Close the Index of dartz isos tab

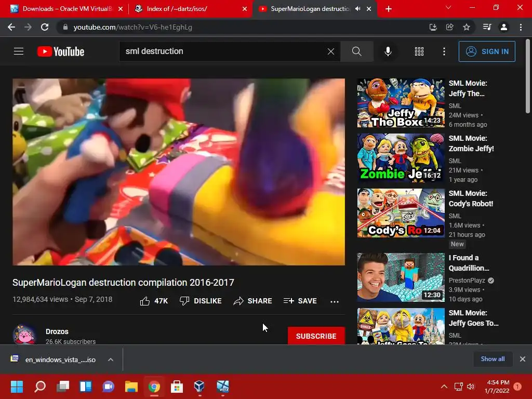pyautogui.click(x=245, y=9)
